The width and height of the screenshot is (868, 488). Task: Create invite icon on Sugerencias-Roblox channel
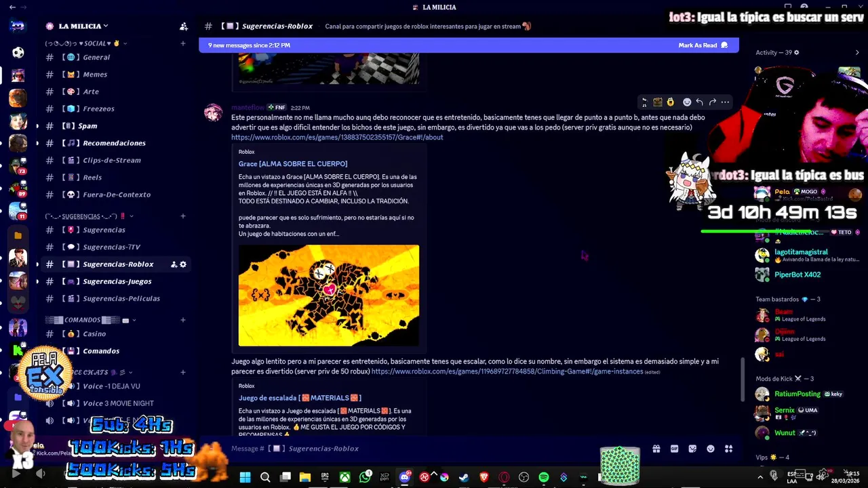[174, 264]
